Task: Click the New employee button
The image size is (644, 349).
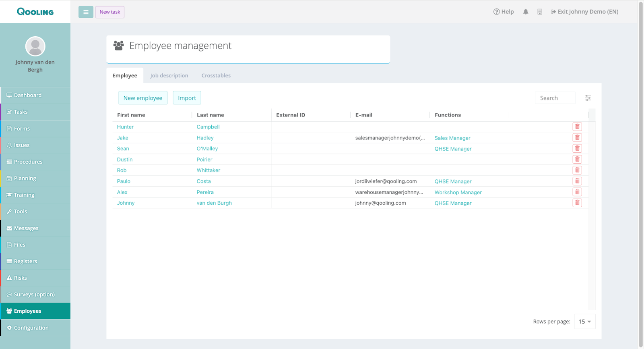Action: (x=143, y=98)
